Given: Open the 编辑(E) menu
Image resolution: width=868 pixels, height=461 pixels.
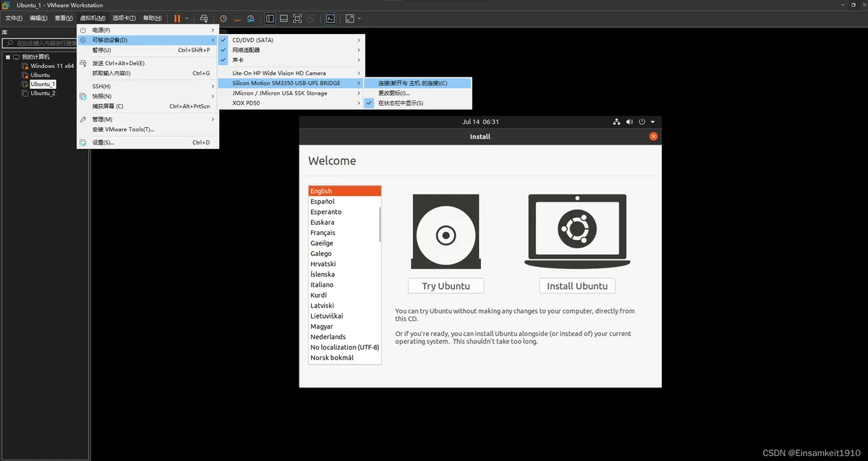Looking at the screenshot, I should click(38, 18).
